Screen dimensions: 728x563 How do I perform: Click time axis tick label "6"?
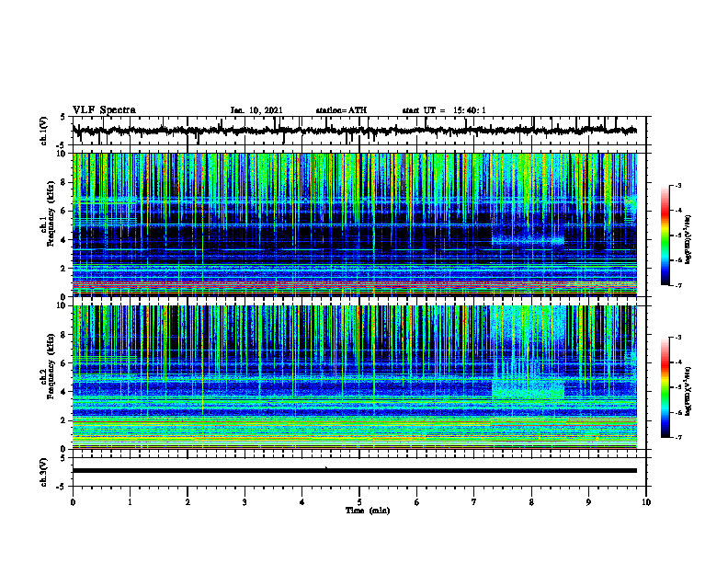416,502
